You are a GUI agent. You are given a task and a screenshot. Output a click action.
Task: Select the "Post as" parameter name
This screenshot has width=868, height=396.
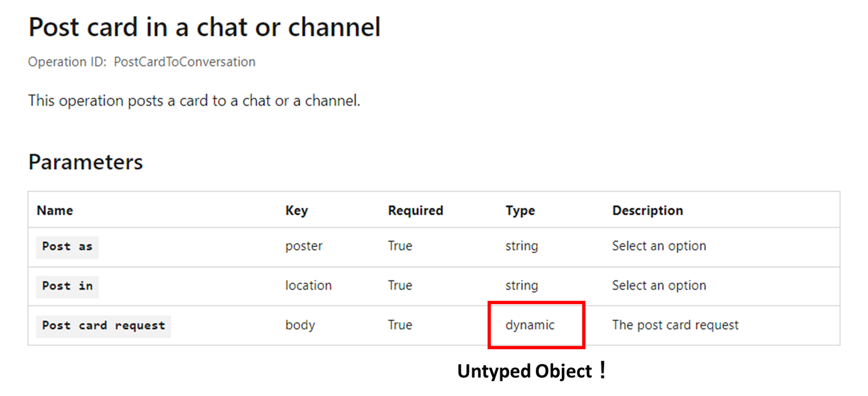pos(68,247)
